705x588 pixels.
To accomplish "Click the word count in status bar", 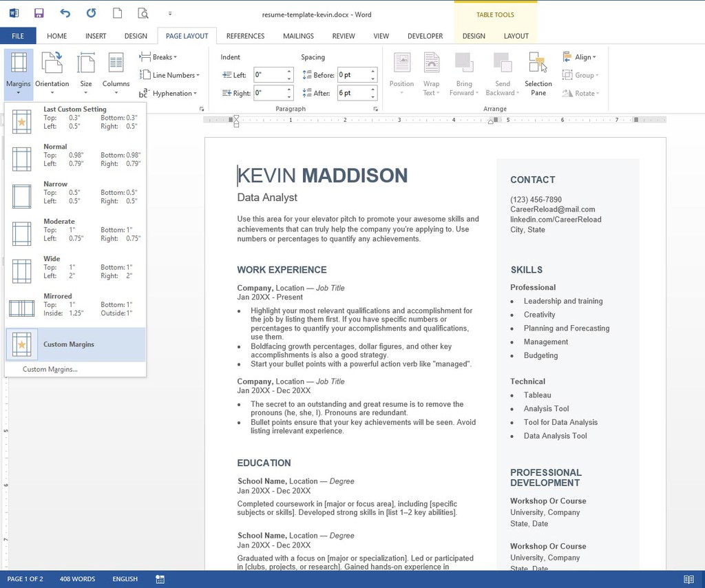I will pyautogui.click(x=76, y=579).
